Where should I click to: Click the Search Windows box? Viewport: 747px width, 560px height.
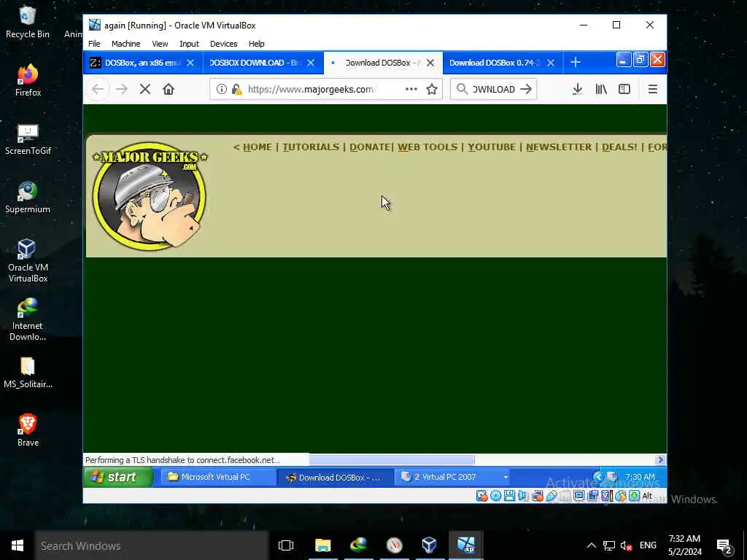tap(152, 545)
